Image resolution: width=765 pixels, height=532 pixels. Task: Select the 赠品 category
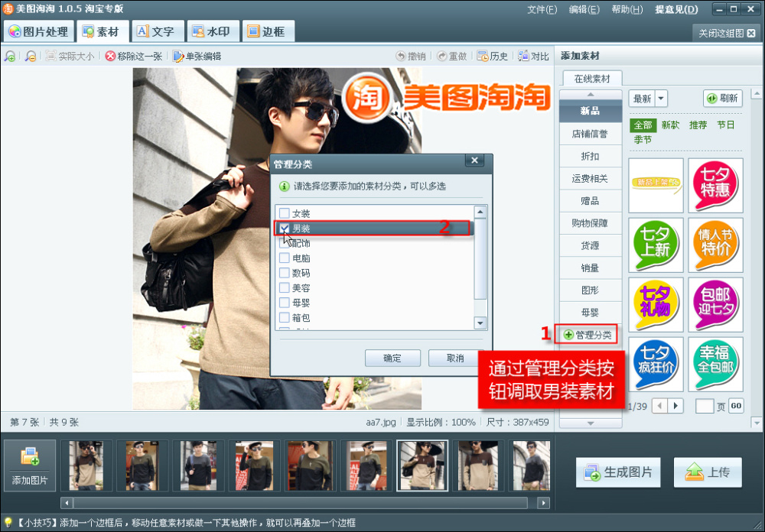591,201
